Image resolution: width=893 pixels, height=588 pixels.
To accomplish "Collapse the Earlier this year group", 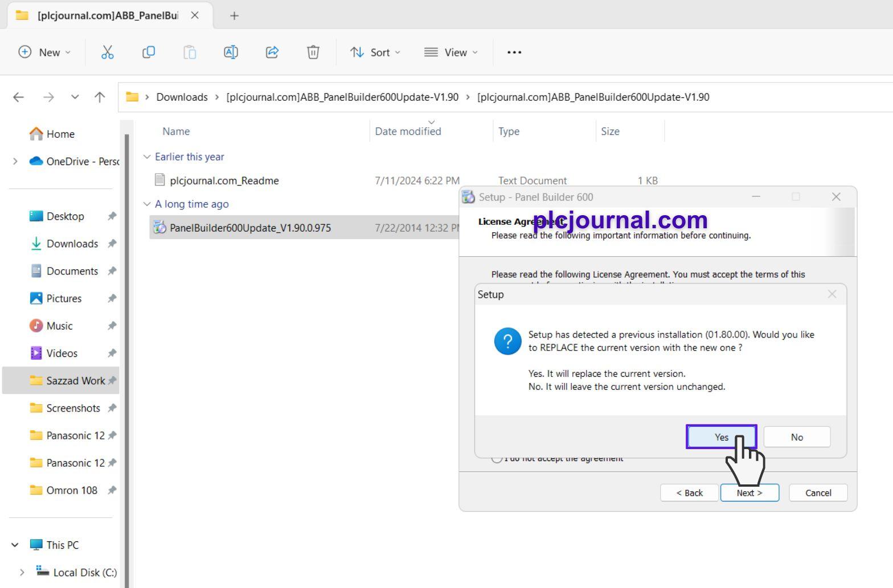I will click(147, 157).
